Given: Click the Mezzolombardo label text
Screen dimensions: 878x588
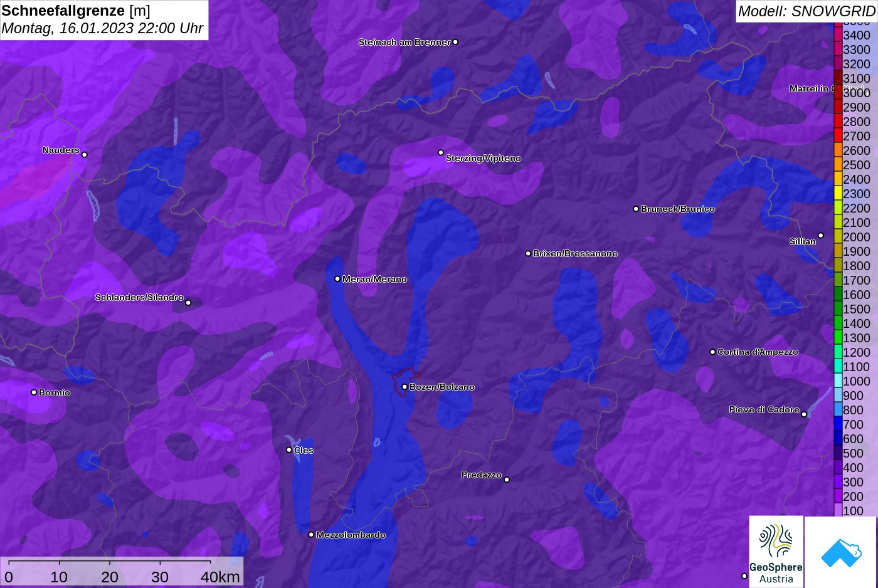Looking at the screenshot, I should click(x=351, y=535).
